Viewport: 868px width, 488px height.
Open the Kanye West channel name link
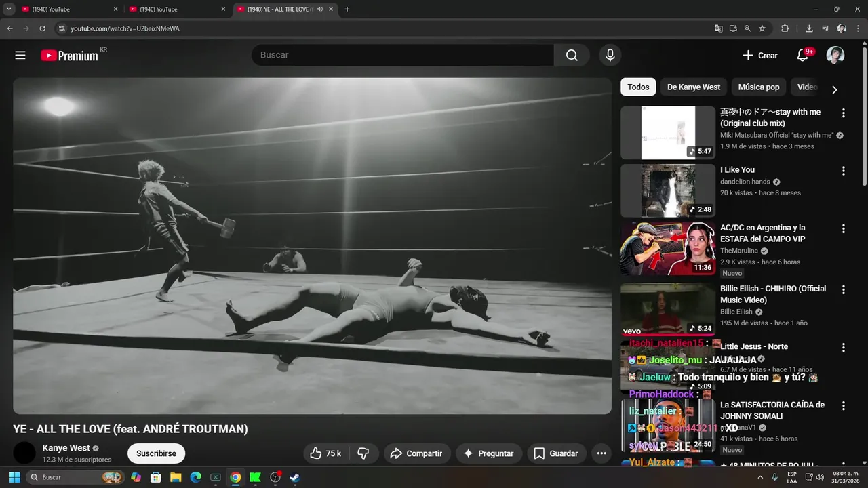click(66, 448)
